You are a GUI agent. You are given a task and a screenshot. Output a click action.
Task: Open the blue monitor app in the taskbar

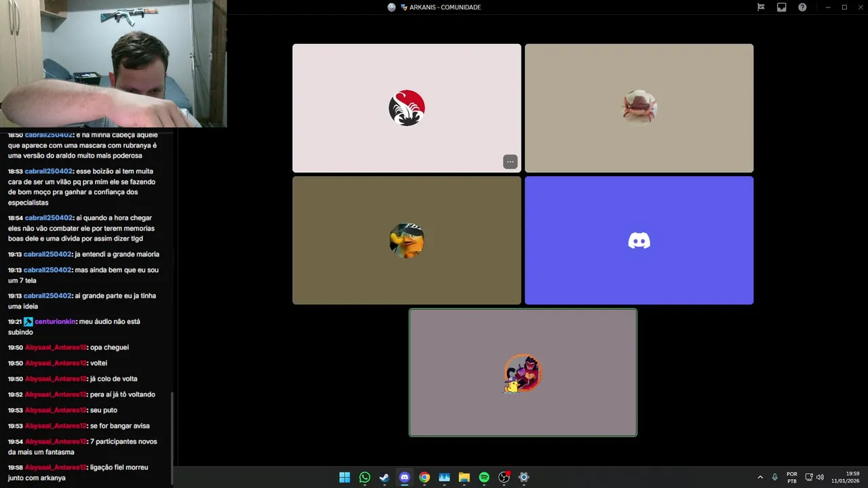[x=444, y=477]
